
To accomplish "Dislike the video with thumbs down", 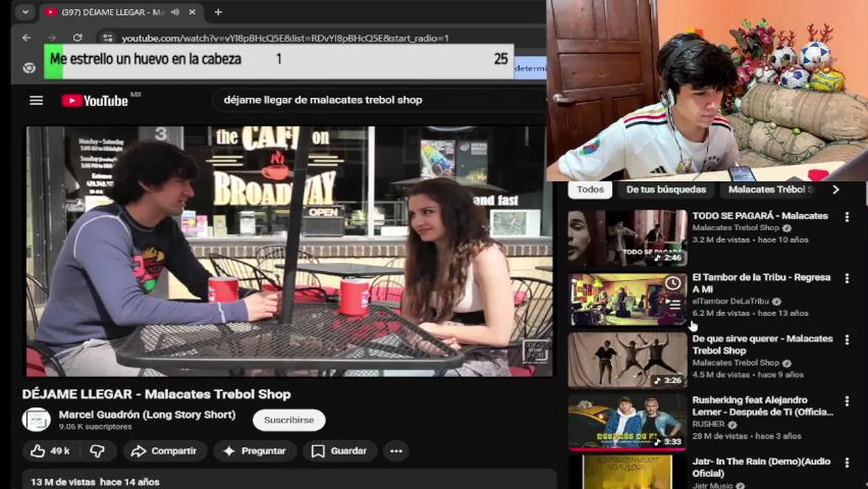I will click(x=98, y=451).
